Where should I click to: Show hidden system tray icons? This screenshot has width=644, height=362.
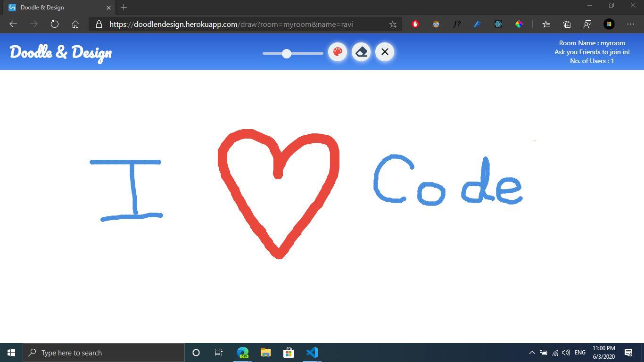[x=532, y=353]
